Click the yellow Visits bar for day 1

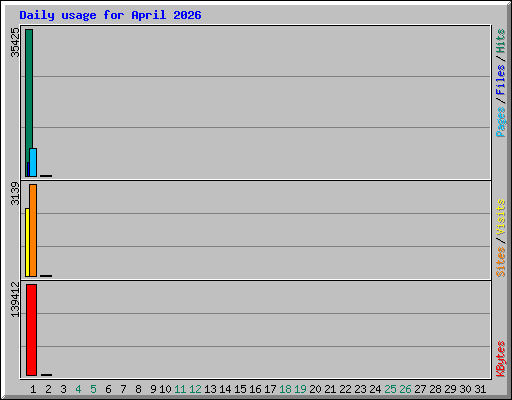click(x=27, y=242)
